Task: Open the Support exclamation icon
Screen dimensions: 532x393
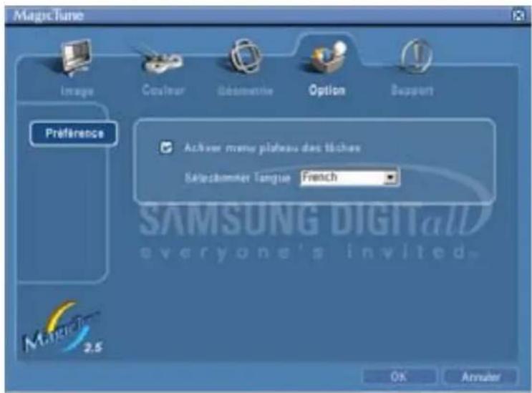Action: pyautogui.click(x=416, y=57)
